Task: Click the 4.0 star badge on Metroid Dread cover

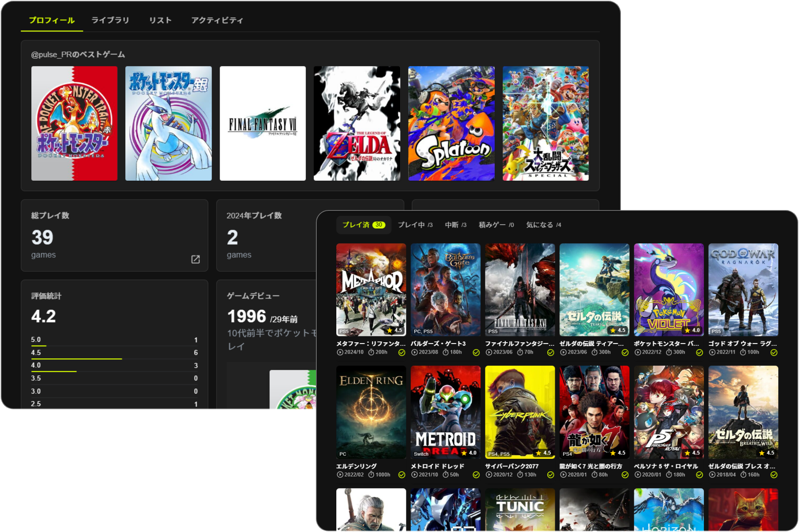Action: coord(469,453)
